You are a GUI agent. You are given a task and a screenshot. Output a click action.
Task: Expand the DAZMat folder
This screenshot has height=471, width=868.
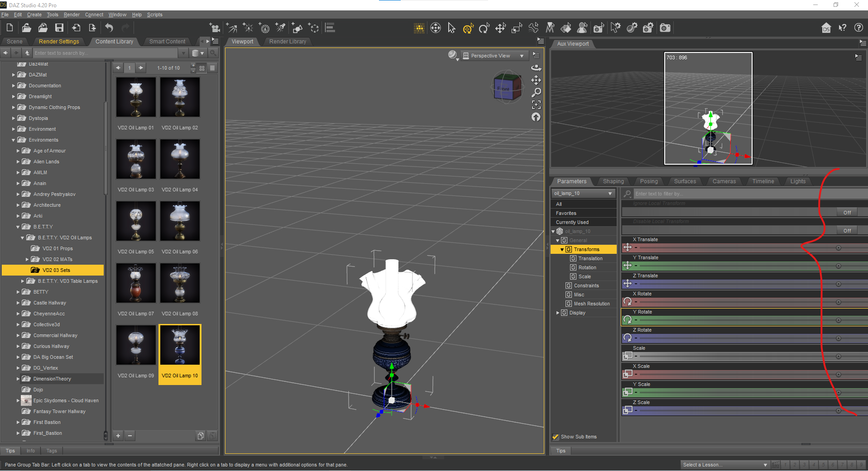point(14,75)
